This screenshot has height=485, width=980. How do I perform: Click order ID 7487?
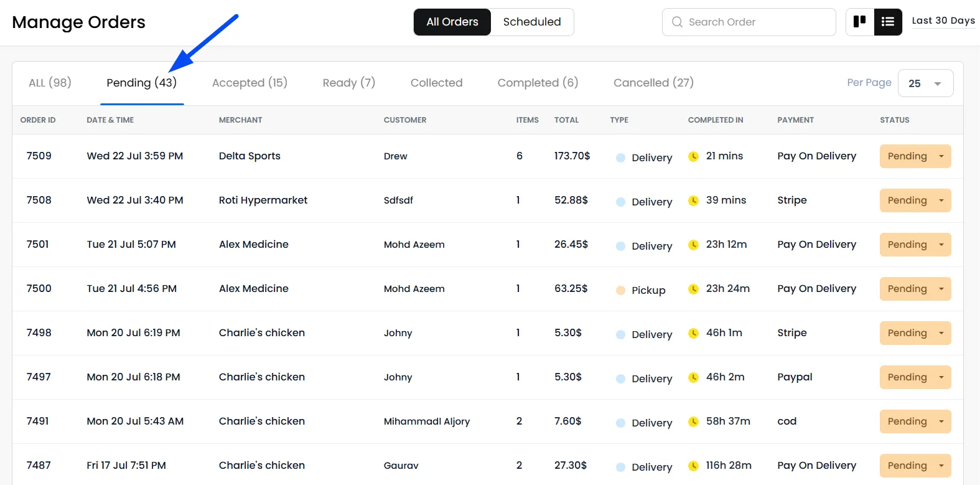coord(39,465)
